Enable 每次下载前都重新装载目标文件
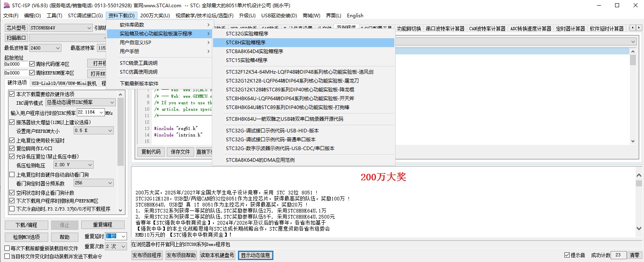This screenshot has height=262, width=644. [7, 248]
